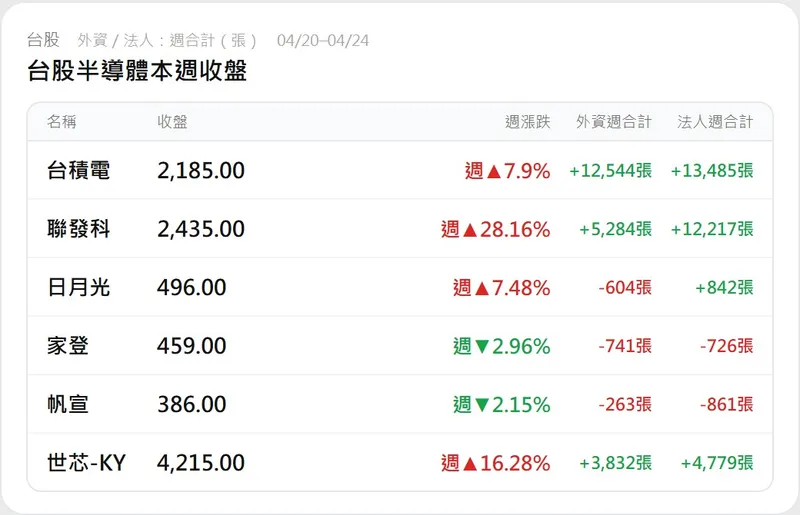Click 台積電 closing price 2,185.00
The image size is (800, 515).
[201, 171]
